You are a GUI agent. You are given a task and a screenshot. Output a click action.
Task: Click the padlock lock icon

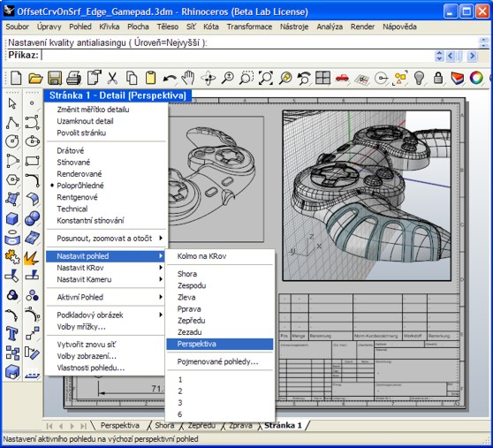coord(438,78)
